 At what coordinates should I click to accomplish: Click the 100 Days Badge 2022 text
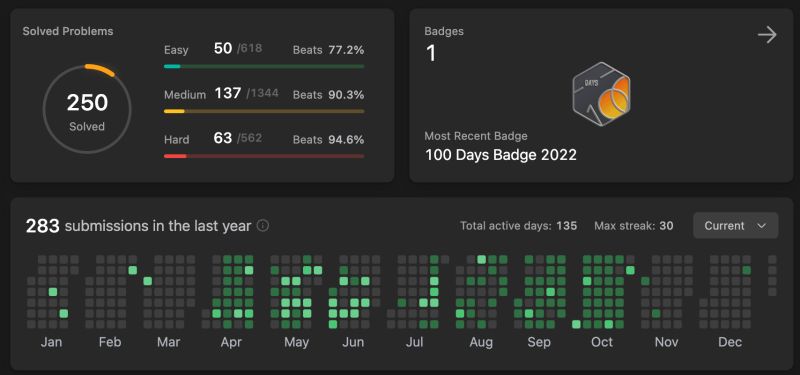pyautogui.click(x=501, y=155)
